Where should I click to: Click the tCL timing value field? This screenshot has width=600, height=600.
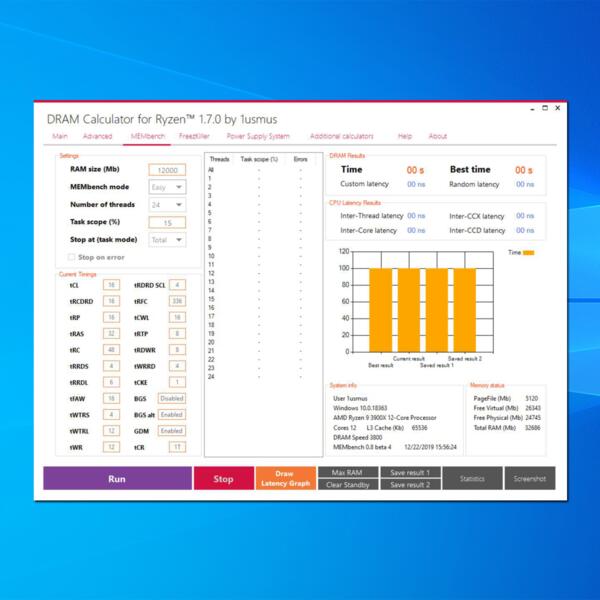pos(111,285)
